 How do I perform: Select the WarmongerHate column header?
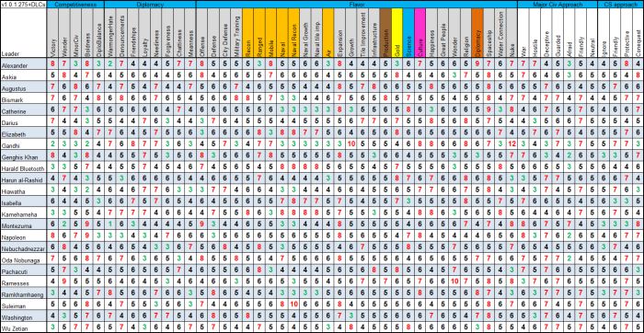(x=110, y=33)
